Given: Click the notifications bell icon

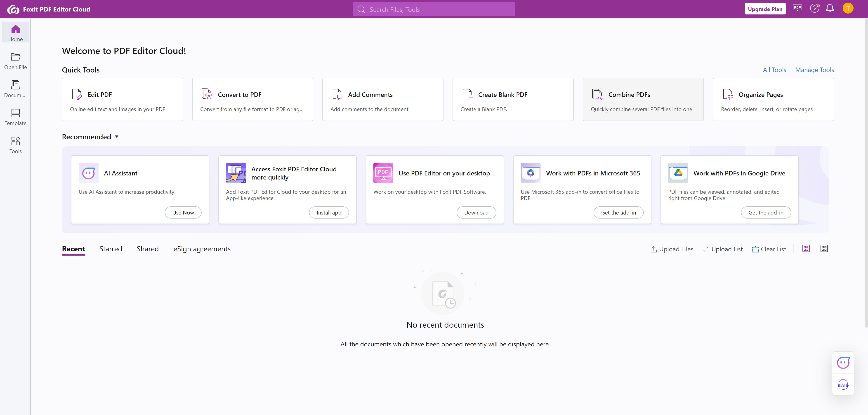Looking at the screenshot, I should (830, 8).
